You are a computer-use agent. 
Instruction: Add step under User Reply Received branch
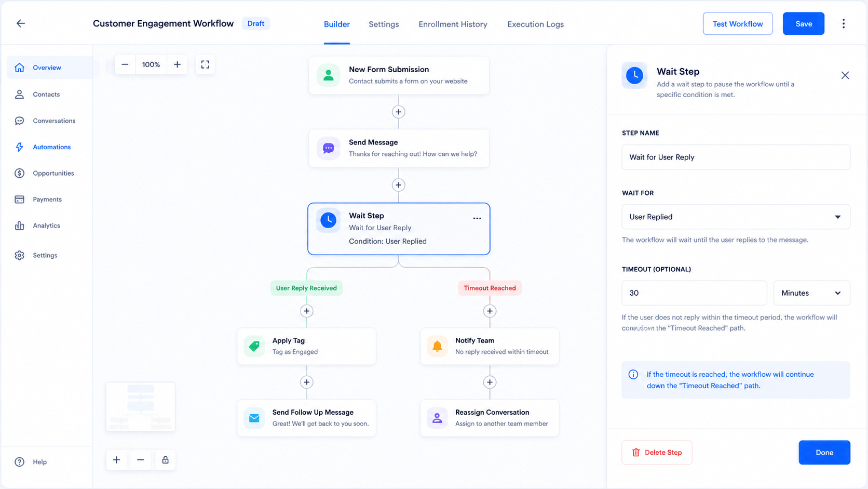pos(307,311)
